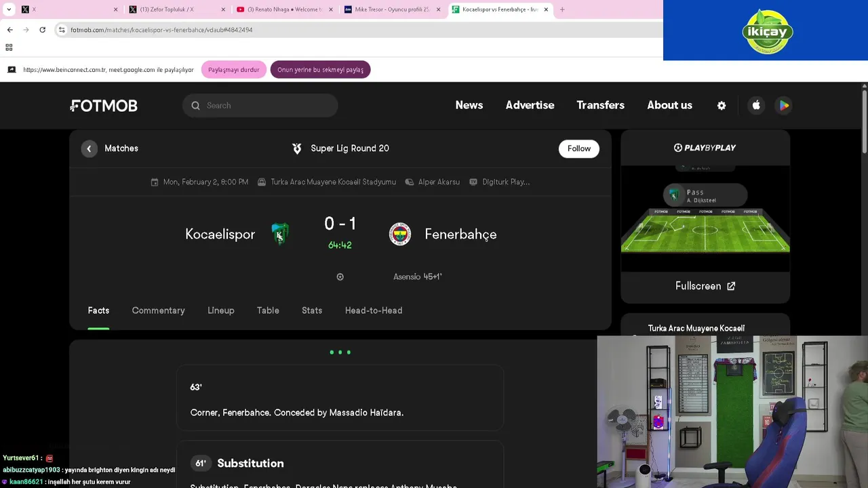The image size is (868, 488).
Task: Select the Facts tab
Action: pyautogui.click(x=98, y=310)
